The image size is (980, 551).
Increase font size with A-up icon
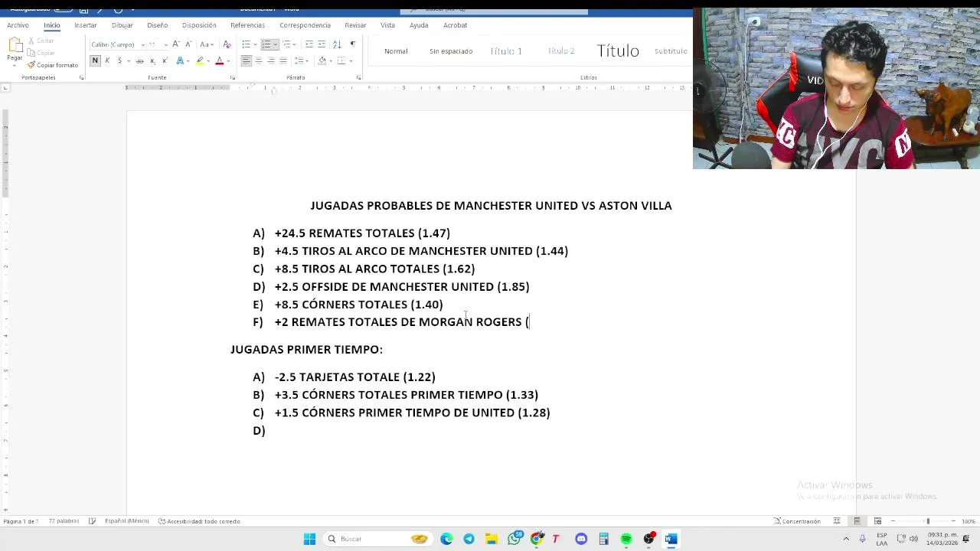coord(176,44)
